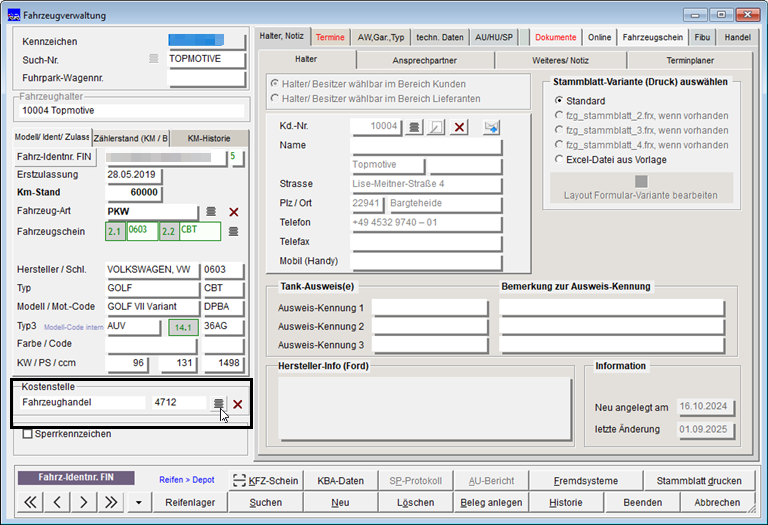Click the Suchen button
The image size is (768, 525).
coord(265,502)
